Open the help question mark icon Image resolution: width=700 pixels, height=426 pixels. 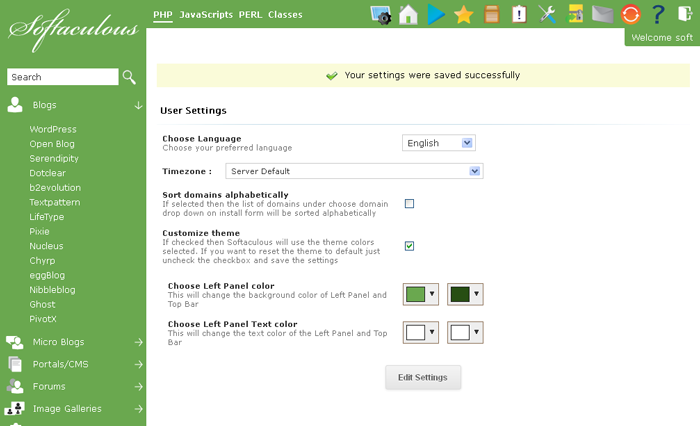[658, 14]
